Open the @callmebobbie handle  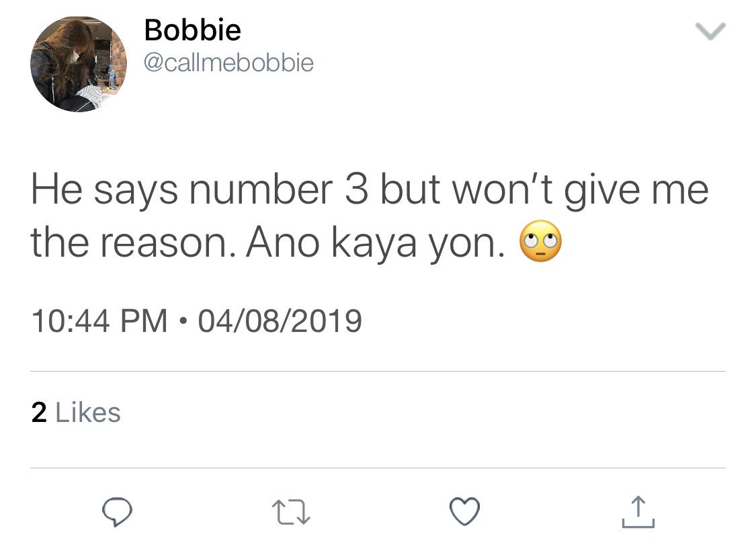[x=229, y=62]
